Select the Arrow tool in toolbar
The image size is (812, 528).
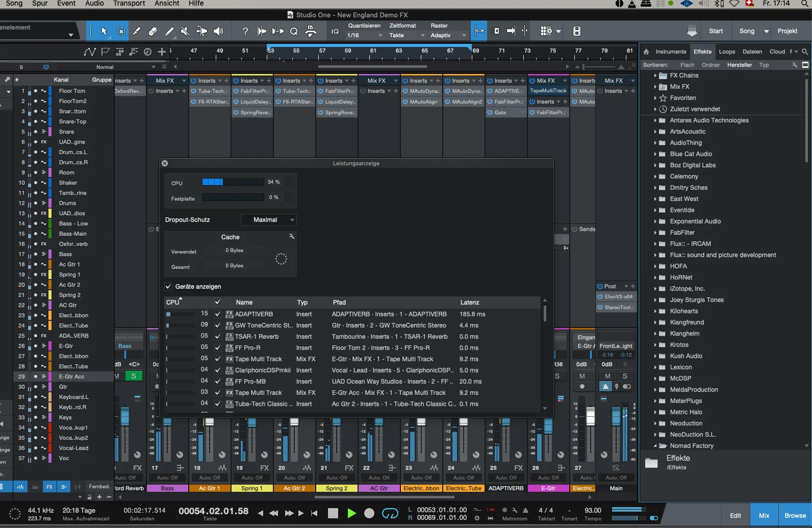coord(104,31)
